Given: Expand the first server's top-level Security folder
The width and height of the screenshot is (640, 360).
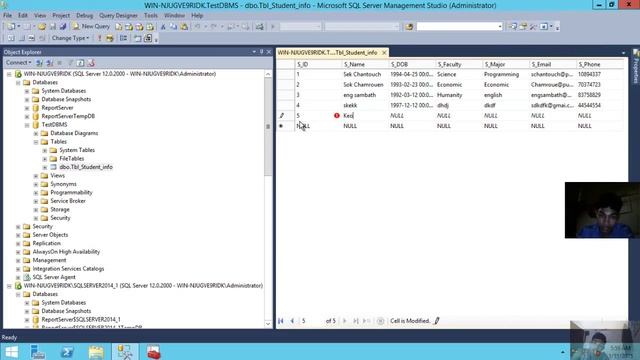Looking at the screenshot, I should 18,227.
